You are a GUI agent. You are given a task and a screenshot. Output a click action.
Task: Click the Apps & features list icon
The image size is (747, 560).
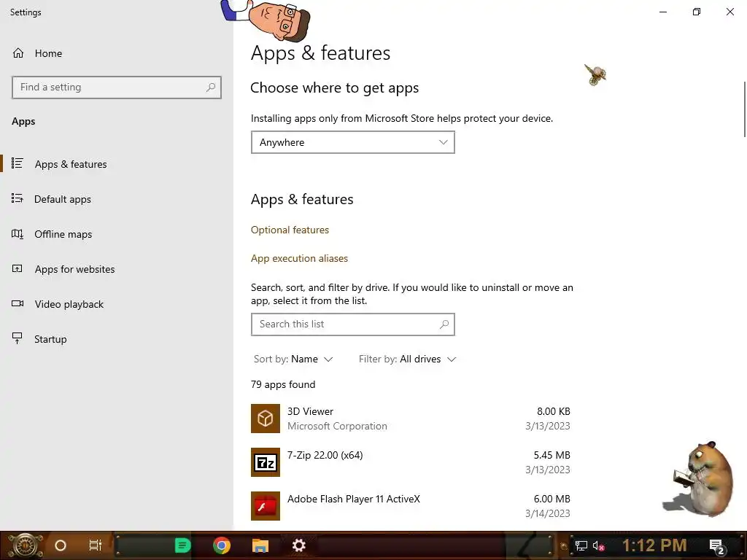click(x=18, y=163)
